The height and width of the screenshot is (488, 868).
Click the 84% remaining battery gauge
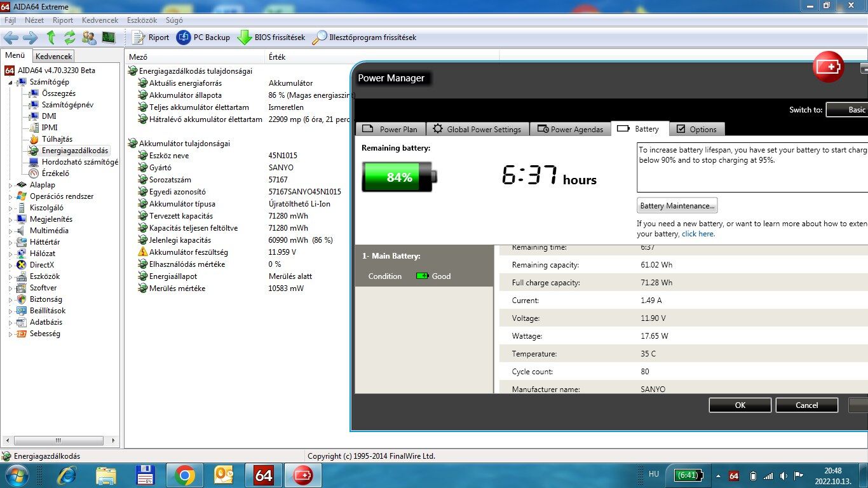pos(399,177)
